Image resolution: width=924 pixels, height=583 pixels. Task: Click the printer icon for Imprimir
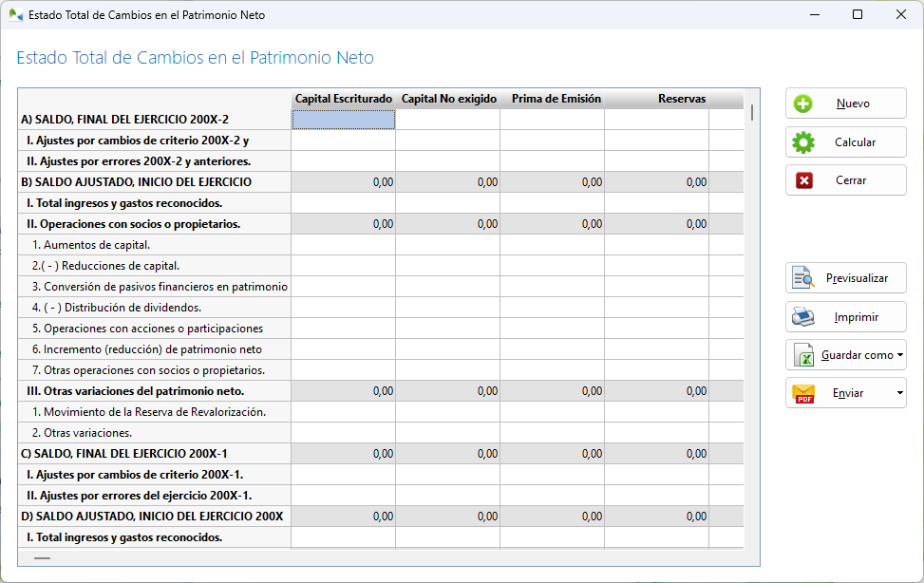point(803,316)
